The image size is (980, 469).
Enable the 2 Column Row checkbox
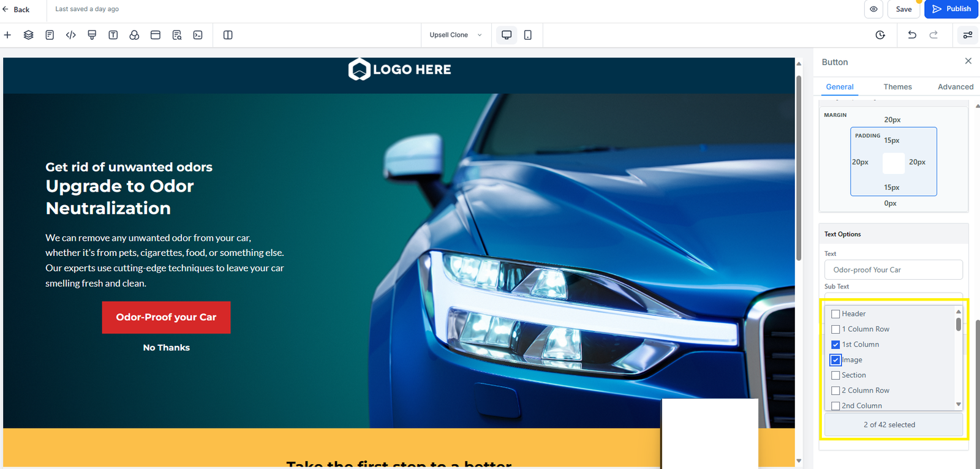click(835, 391)
